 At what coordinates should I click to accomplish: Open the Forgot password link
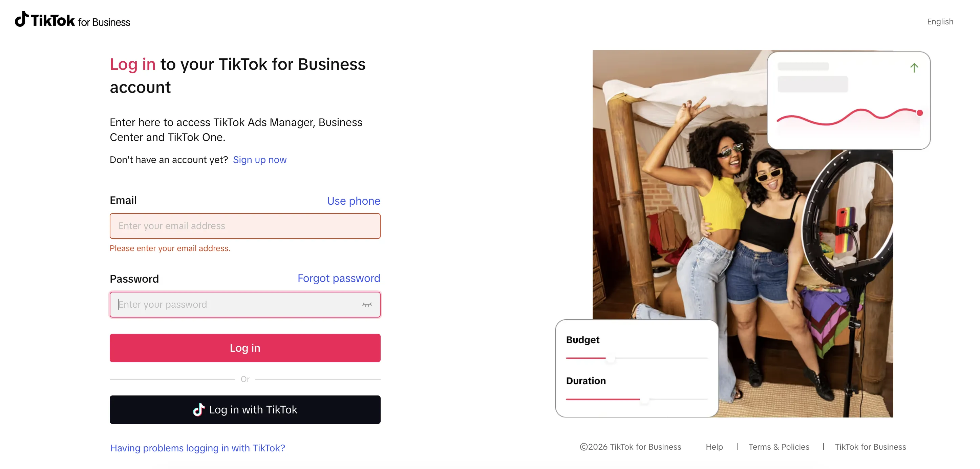[339, 278]
